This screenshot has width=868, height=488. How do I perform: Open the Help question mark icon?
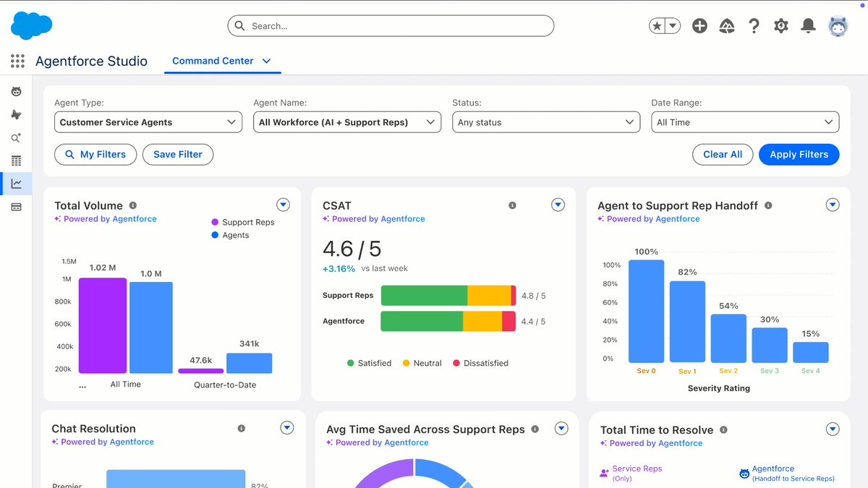(x=754, y=26)
